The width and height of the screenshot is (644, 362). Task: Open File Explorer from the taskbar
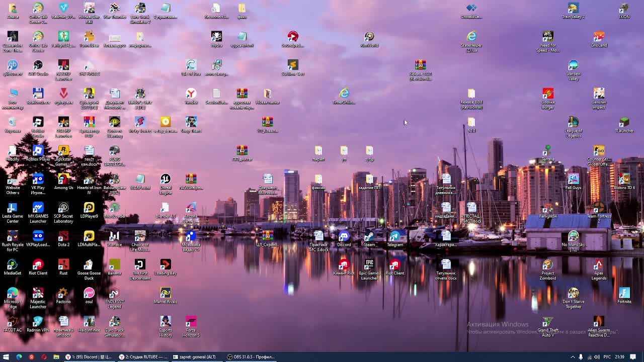(x=56, y=357)
